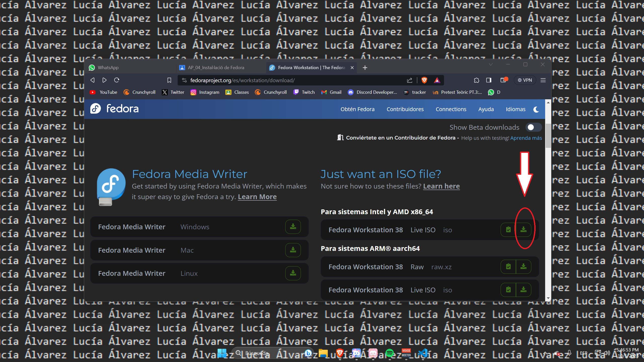
Task: Open the Idiomas language dropdown
Action: point(515,109)
